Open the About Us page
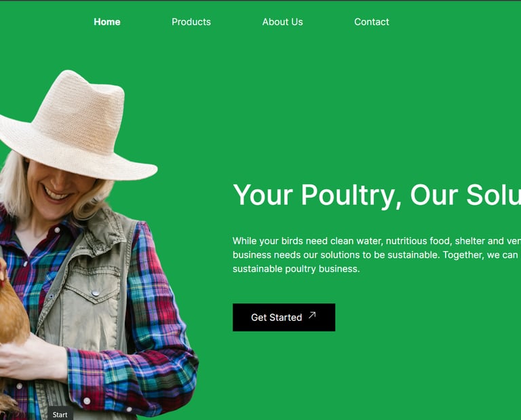 282,22
